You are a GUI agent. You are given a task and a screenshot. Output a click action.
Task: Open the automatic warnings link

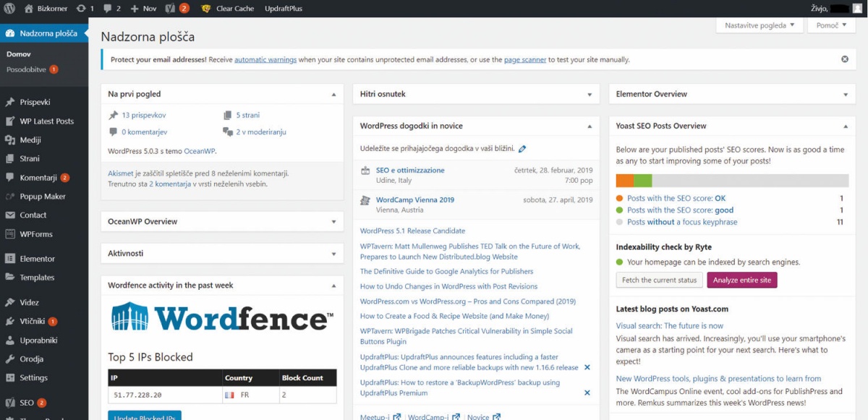[265, 59]
